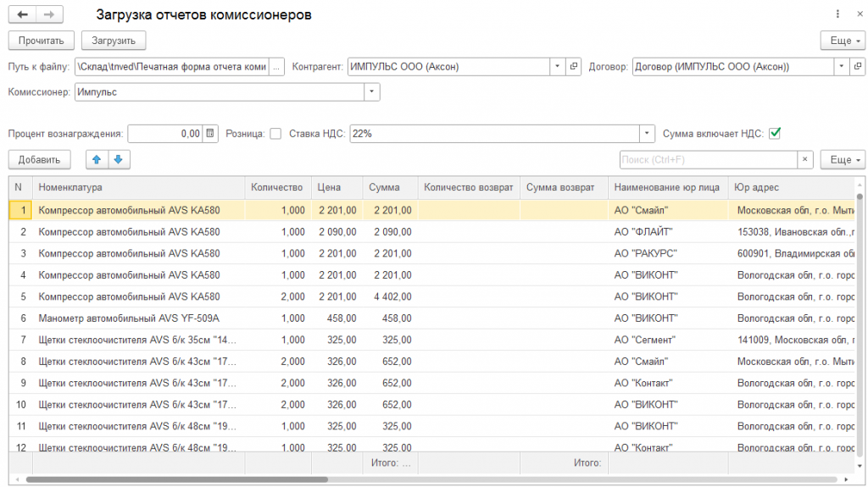Expand the Контрагент dropdown list
The width and height of the screenshot is (868, 487).
(x=558, y=66)
